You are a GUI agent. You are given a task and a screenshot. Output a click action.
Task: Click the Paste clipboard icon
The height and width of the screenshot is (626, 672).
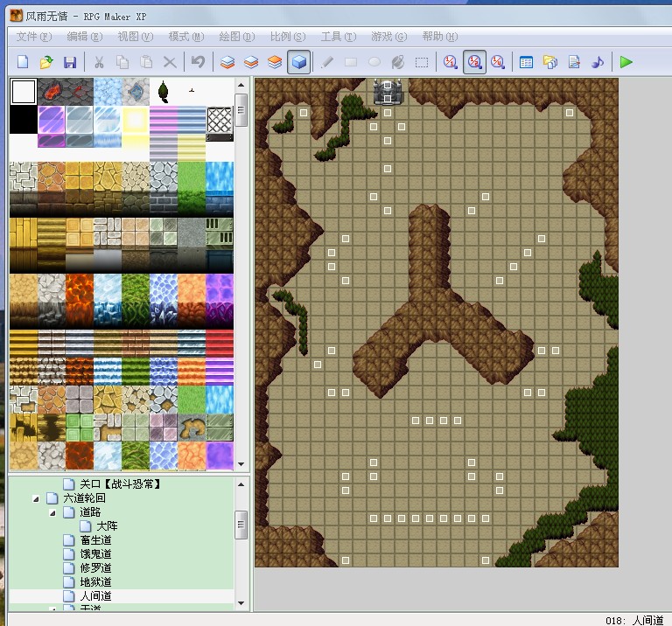coord(146,62)
